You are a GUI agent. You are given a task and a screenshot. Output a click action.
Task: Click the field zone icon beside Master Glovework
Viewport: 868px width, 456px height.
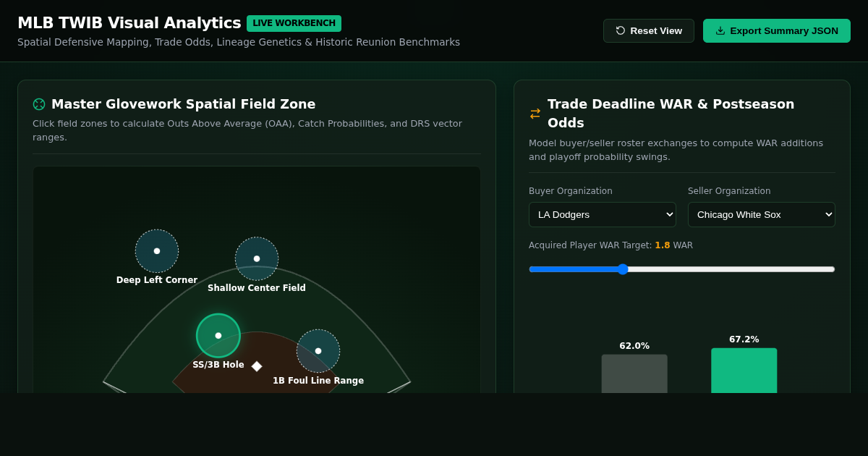[x=39, y=104]
